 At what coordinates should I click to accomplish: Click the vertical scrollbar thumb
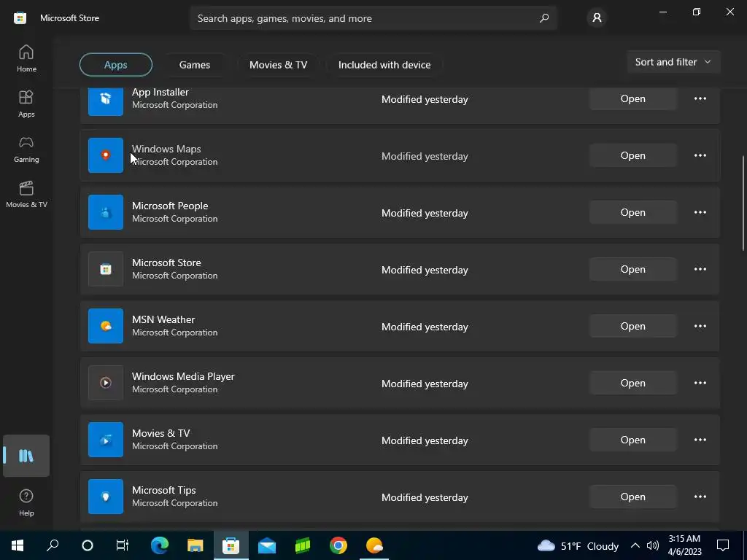743,203
